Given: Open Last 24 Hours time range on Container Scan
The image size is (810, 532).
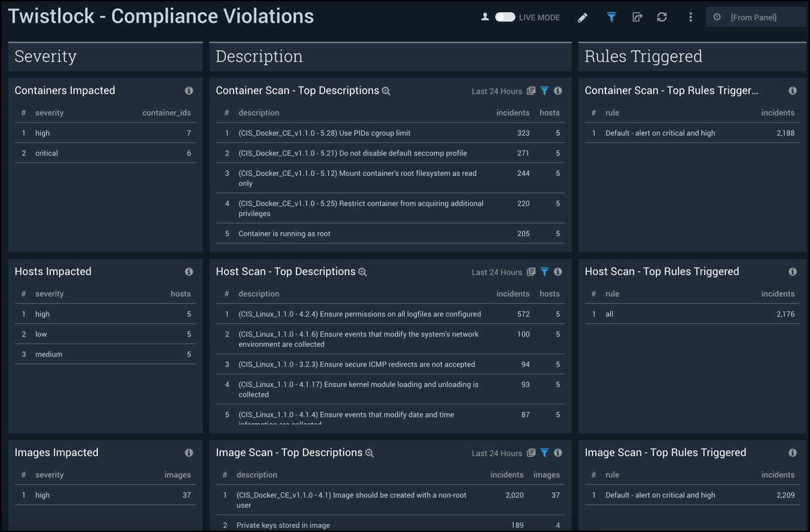Looking at the screenshot, I should [x=497, y=91].
